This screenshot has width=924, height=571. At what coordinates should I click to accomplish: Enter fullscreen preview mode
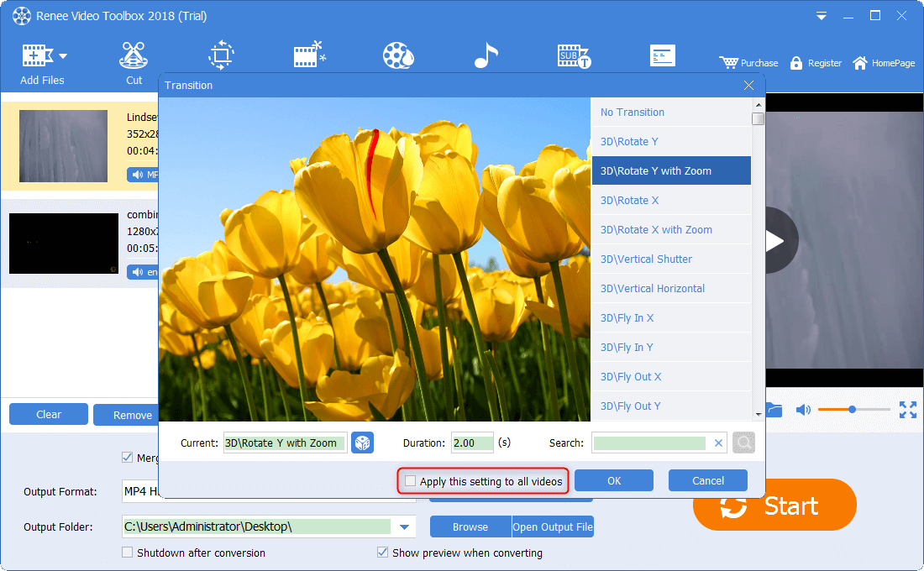[908, 410]
